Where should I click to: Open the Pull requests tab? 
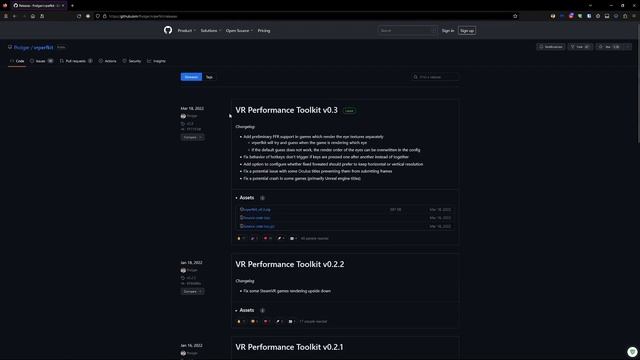[76, 61]
